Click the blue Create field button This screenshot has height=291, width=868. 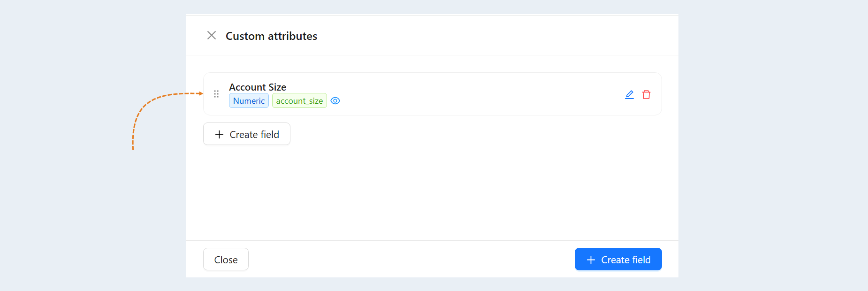[x=618, y=259]
